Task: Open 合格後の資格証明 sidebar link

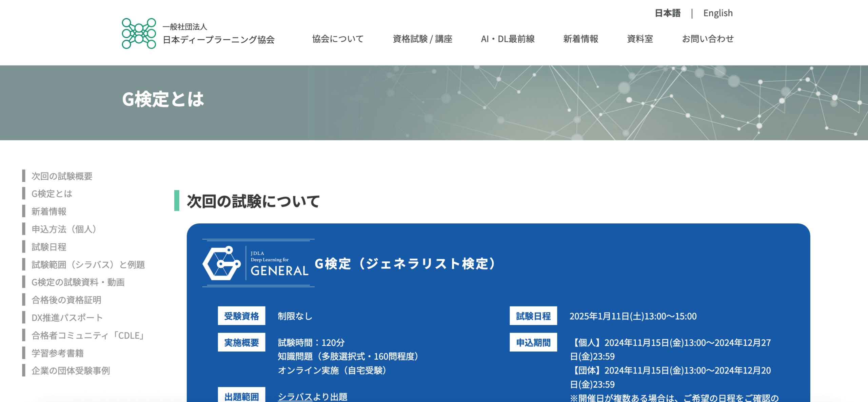Action: point(66,300)
